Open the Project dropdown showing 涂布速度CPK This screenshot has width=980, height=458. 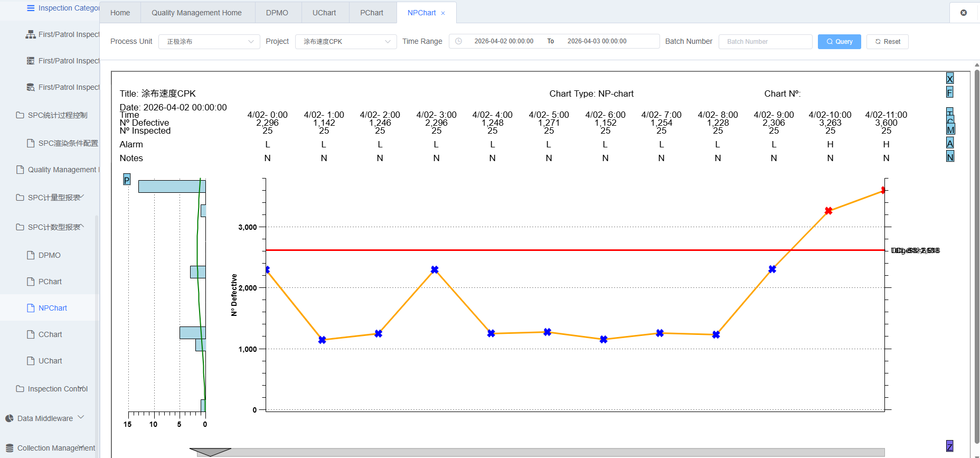(x=346, y=42)
